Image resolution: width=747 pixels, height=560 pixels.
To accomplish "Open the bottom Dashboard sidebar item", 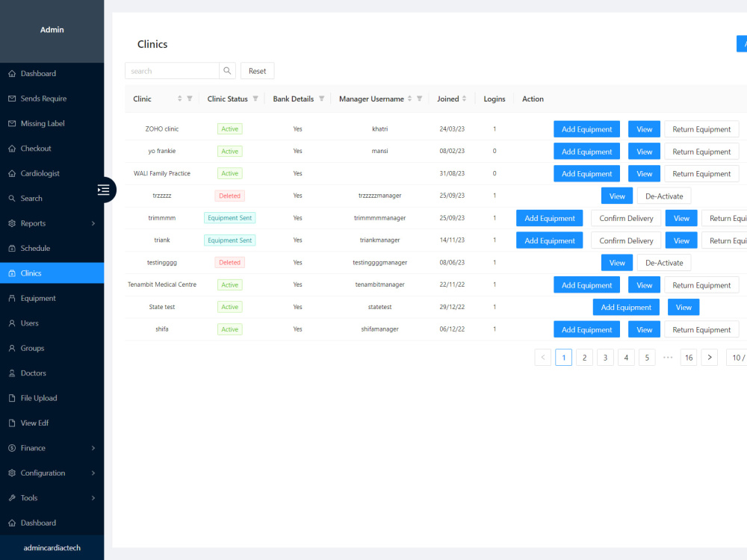I will click(52, 523).
